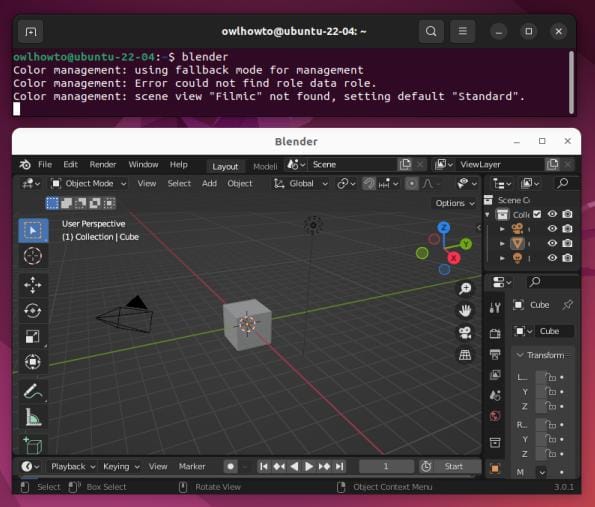
Task: Hide the Collection with its eye icon
Action: tap(552, 214)
